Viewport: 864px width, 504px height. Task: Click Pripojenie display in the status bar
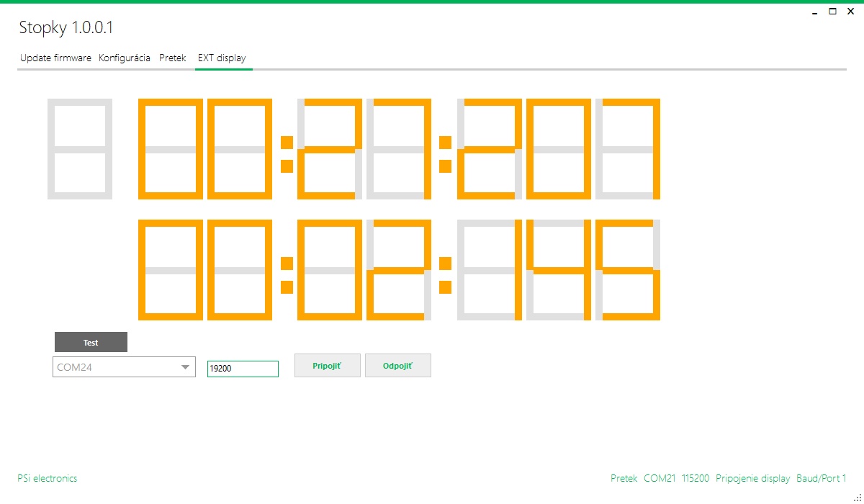(x=753, y=478)
